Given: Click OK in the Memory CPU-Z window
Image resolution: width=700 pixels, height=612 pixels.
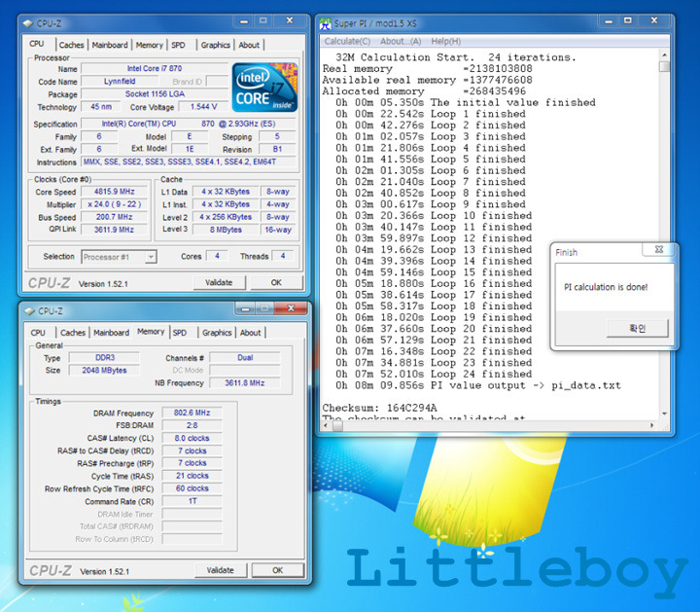Looking at the screenshot, I should (x=278, y=570).
